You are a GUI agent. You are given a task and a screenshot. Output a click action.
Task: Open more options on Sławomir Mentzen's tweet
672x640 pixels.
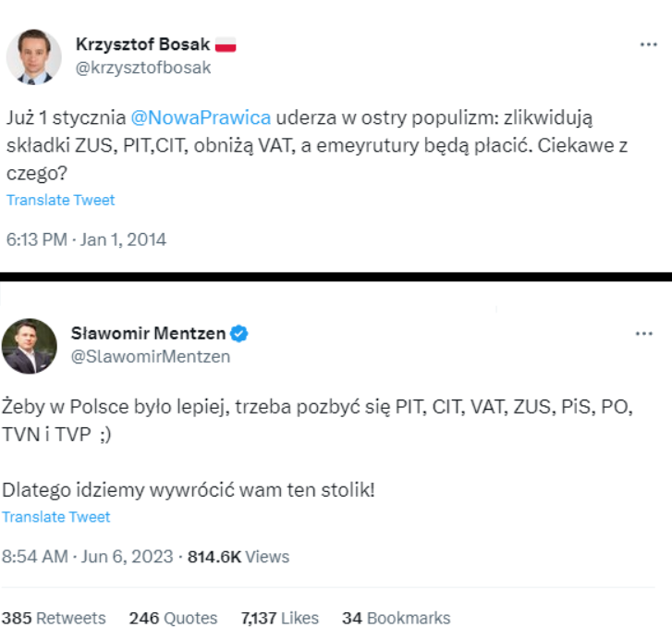[x=644, y=334]
